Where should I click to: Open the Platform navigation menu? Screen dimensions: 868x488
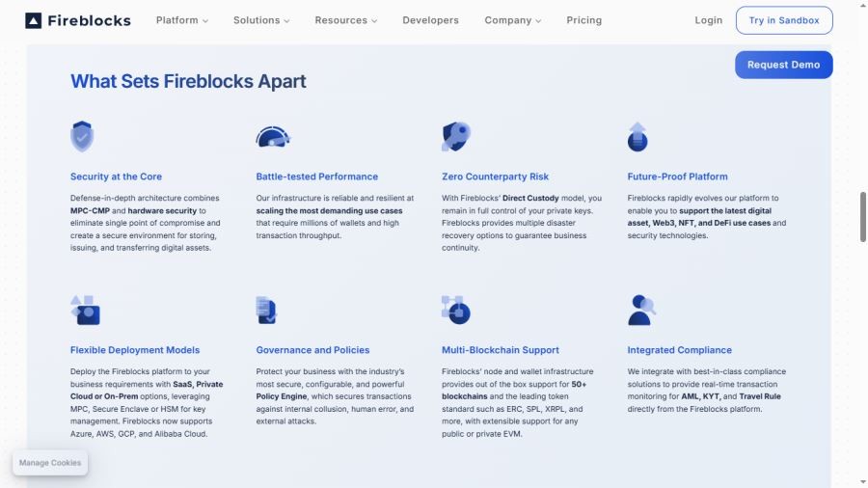(x=182, y=20)
